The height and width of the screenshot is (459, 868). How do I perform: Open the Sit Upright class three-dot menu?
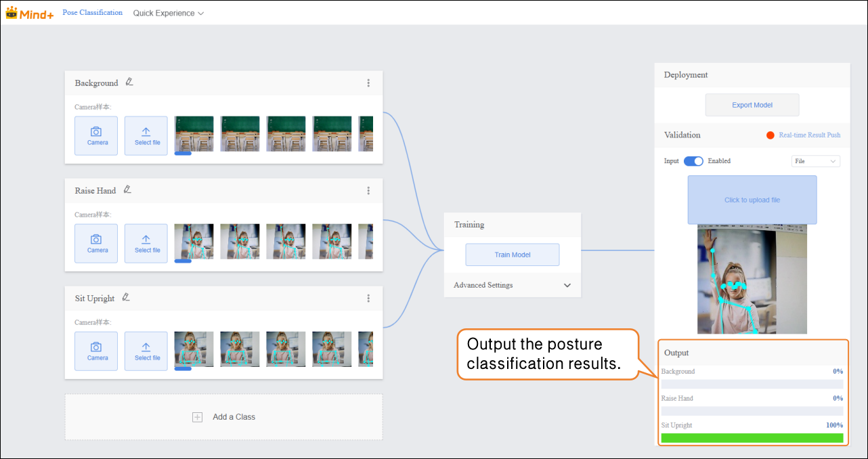point(368,299)
